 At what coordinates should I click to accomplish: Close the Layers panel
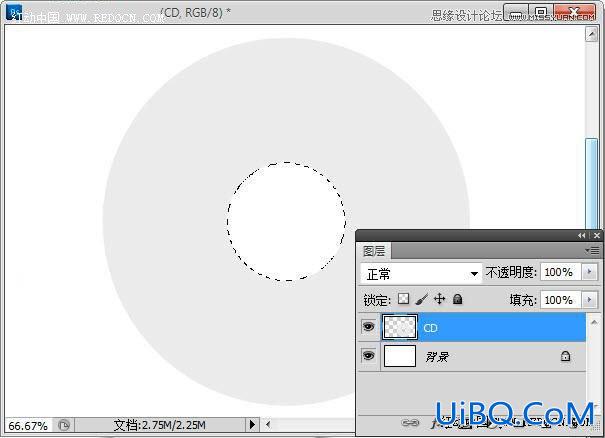pyautogui.click(x=597, y=235)
